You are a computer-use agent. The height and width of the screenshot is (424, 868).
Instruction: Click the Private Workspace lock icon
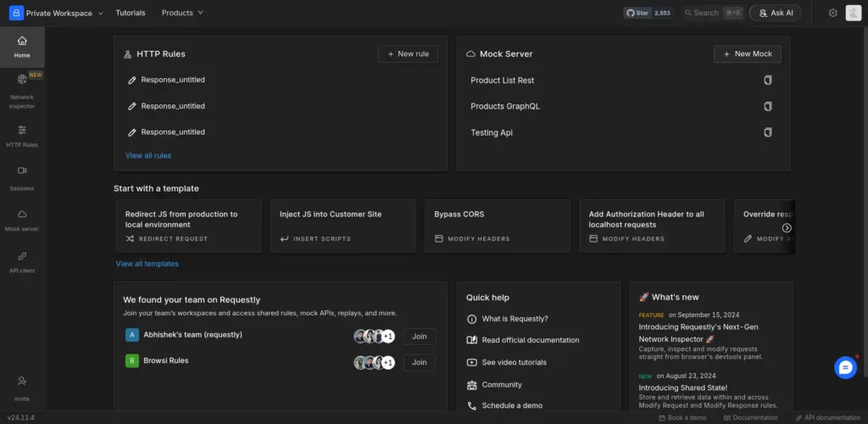tap(16, 13)
